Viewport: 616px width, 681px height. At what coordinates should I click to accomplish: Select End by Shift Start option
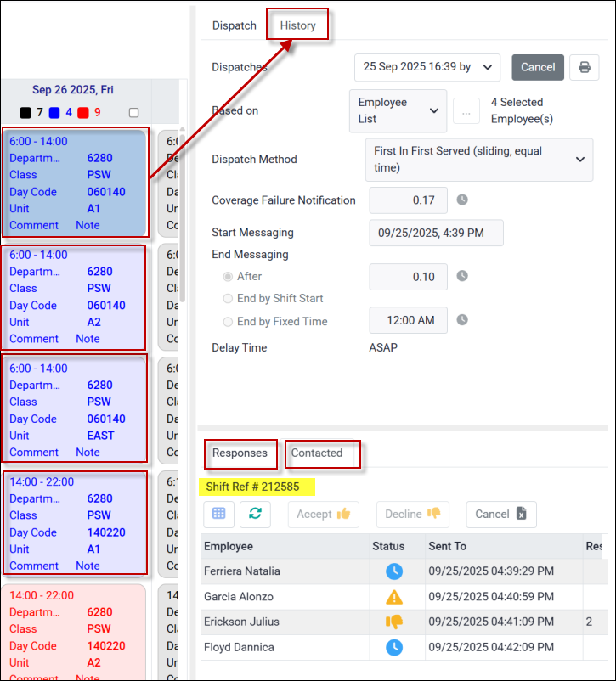(x=228, y=298)
